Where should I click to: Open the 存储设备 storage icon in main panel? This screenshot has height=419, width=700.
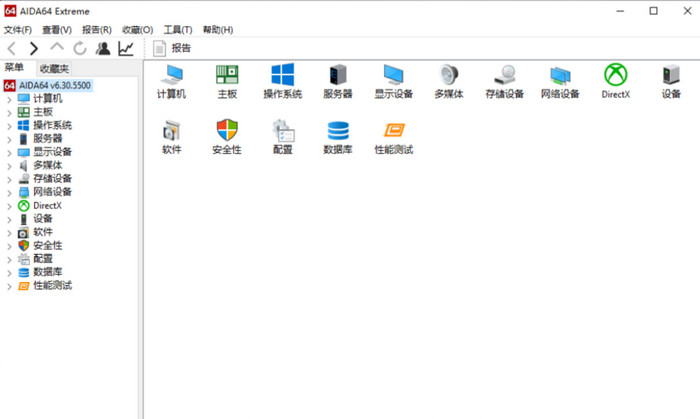504,81
